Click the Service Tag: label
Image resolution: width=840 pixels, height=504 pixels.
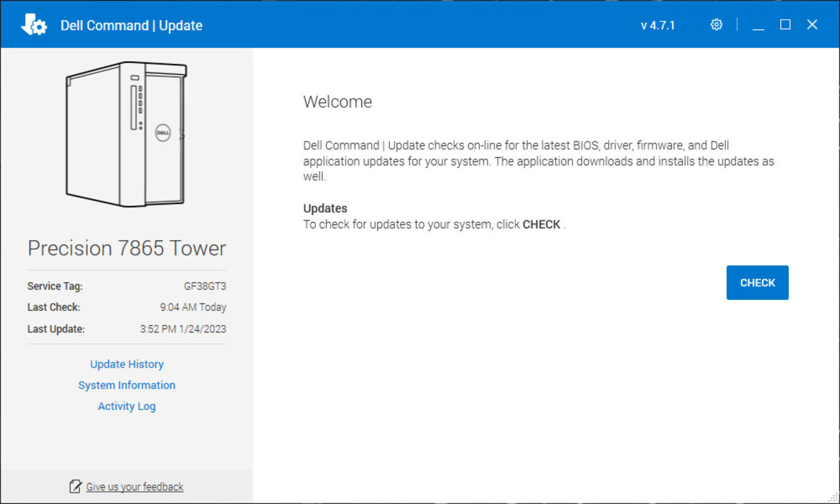[x=55, y=286]
